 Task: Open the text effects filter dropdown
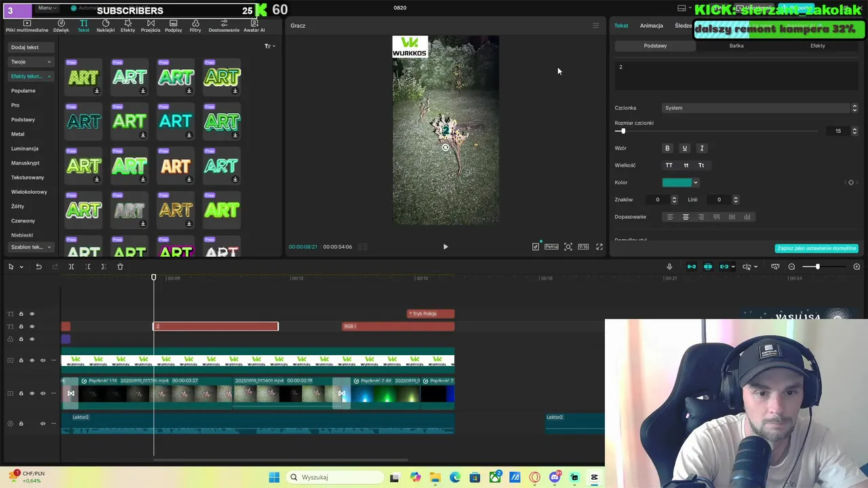[x=269, y=46]
